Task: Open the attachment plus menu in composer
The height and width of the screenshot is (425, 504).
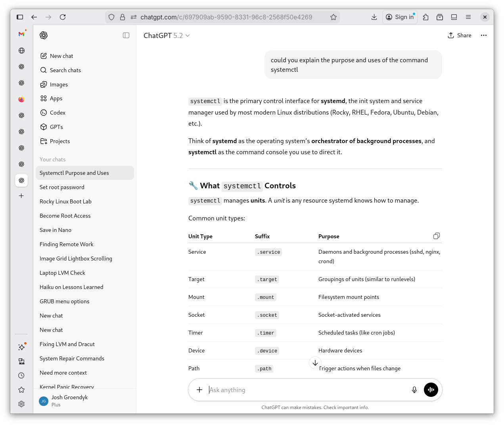Action: [x=199, y=390]
